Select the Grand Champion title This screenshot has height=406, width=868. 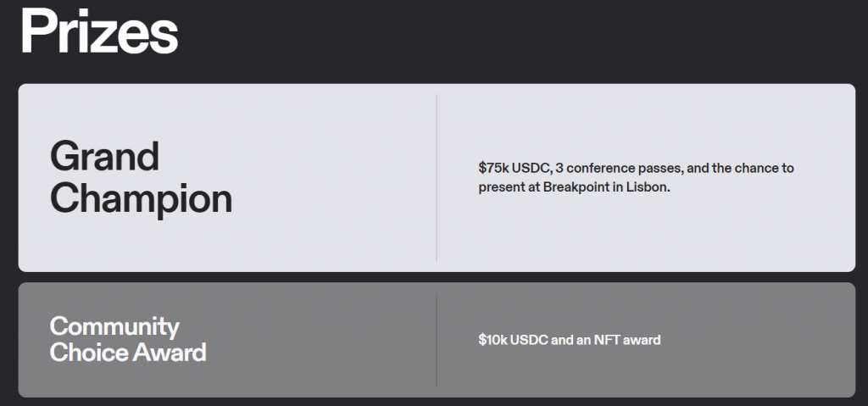[142, 177]
